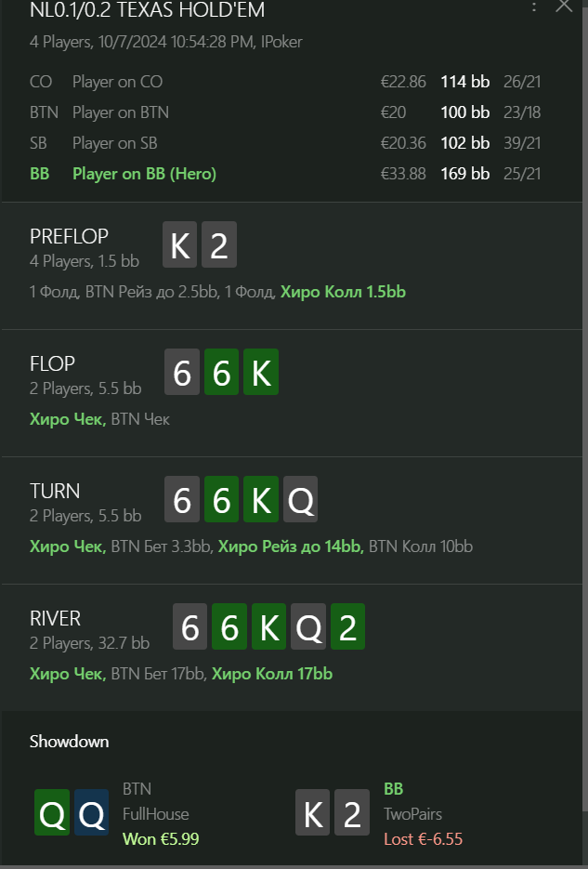The image size is (588, 869).
Task: Click the K hole card in the Preflop row
Action: [x=181, y=245]
